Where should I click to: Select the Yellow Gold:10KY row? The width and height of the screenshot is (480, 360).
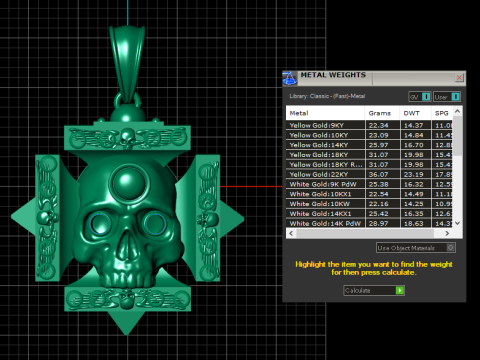pos(369,135)
